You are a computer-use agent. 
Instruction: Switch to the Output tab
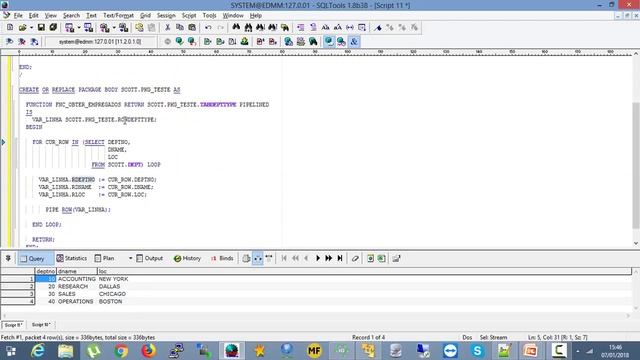pos(149,258)
